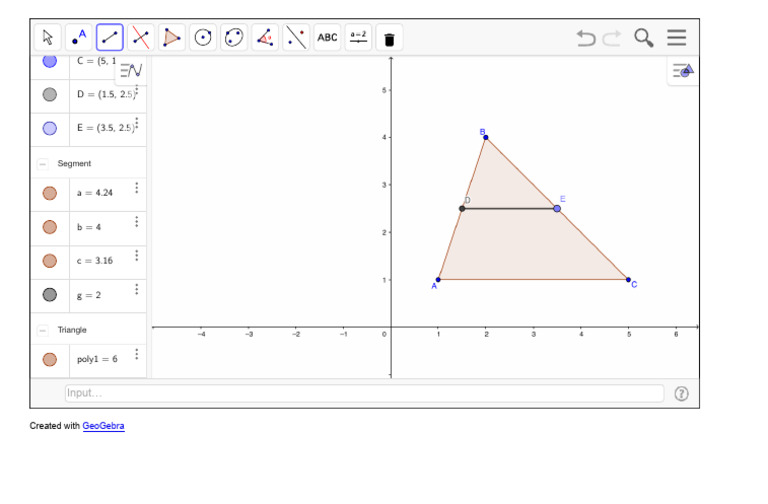Toggle visibility of point C
Viewport: 768px width, 504px height.
(49, 61)
